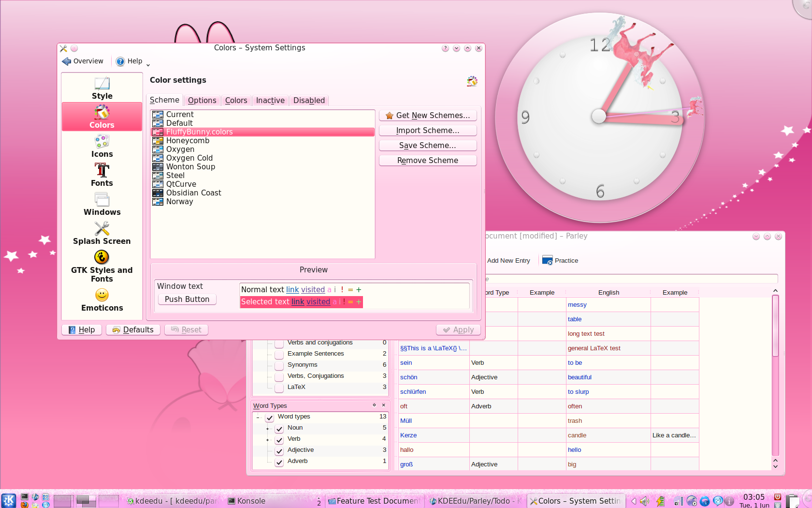
Task: Click the Practice button in Parley
Action: click(561, 261)
